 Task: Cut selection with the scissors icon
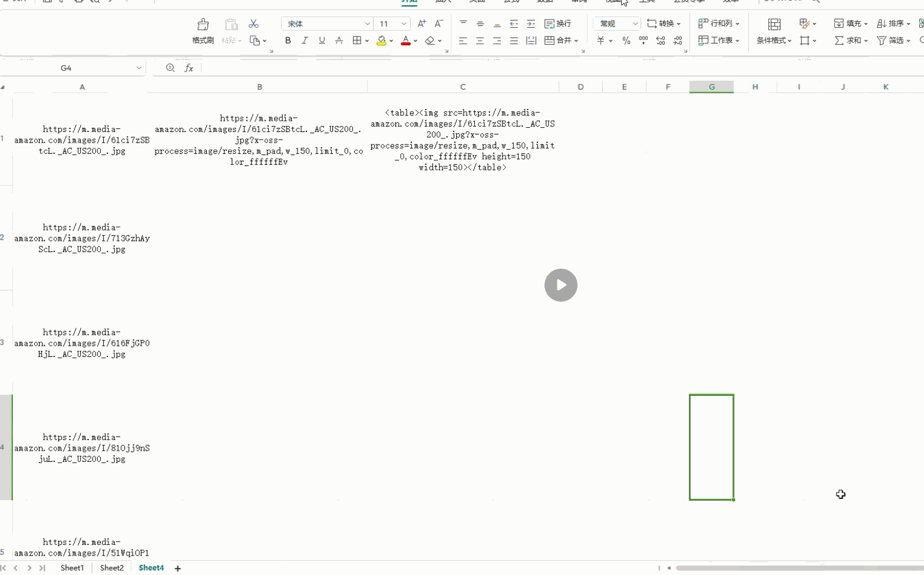[x=253, y=24]
